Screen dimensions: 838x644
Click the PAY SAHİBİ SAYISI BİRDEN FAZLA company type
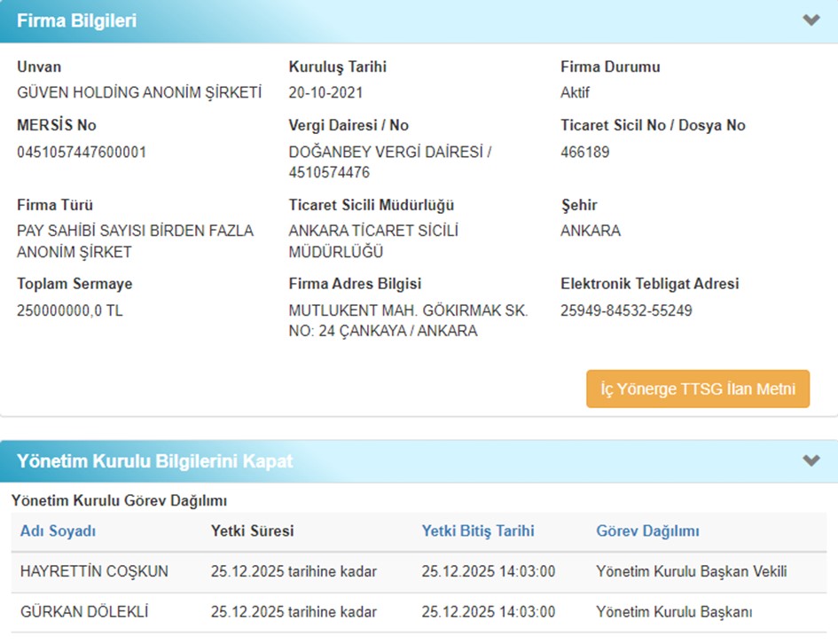pos(135,241)
